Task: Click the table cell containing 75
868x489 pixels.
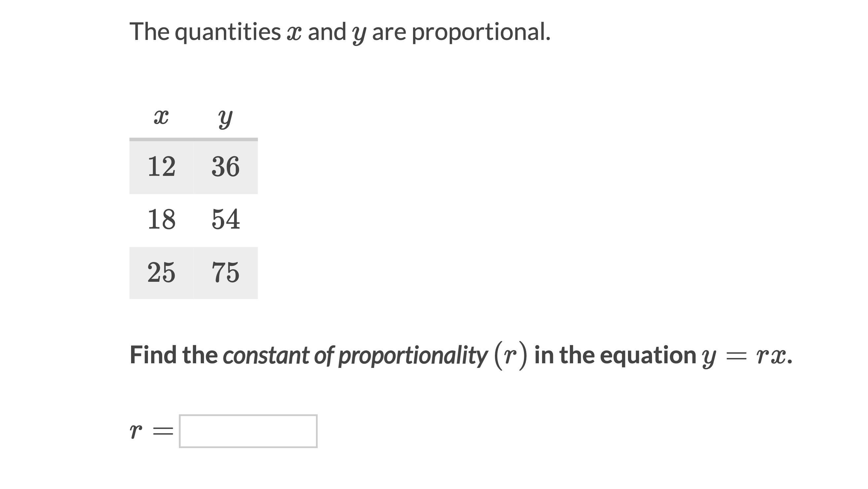Action: pos(226,273)
